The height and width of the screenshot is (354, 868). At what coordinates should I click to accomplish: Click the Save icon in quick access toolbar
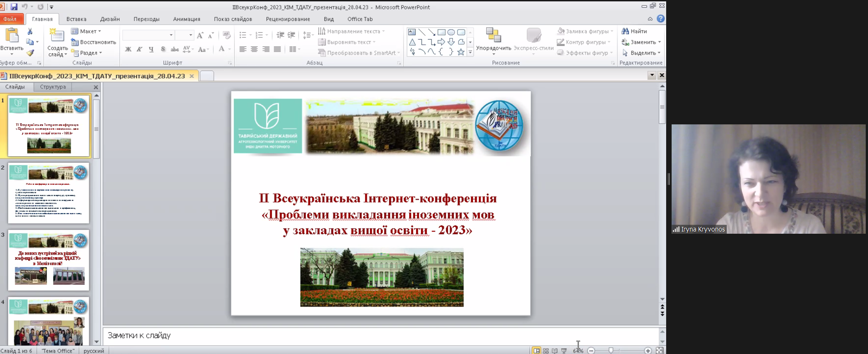coord(14,7)
